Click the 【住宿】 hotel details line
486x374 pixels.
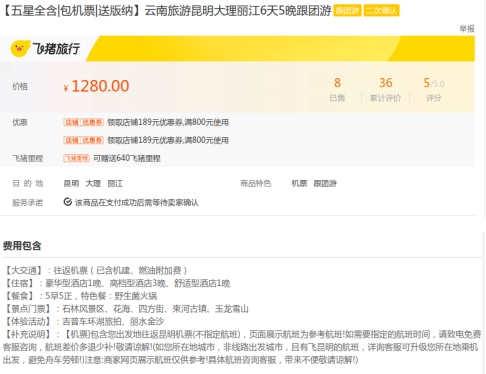(117, 283)
